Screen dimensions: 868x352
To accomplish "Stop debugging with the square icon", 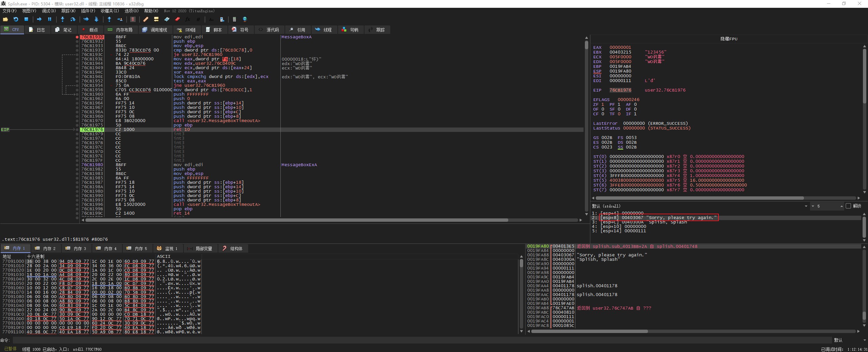I will pos(26,19).
